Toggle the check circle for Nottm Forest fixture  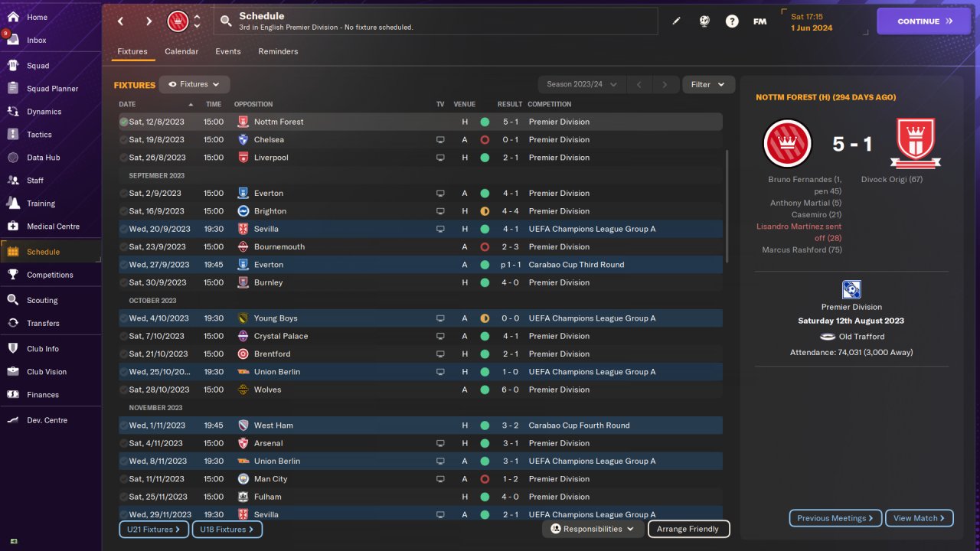[x=123, y=122]
